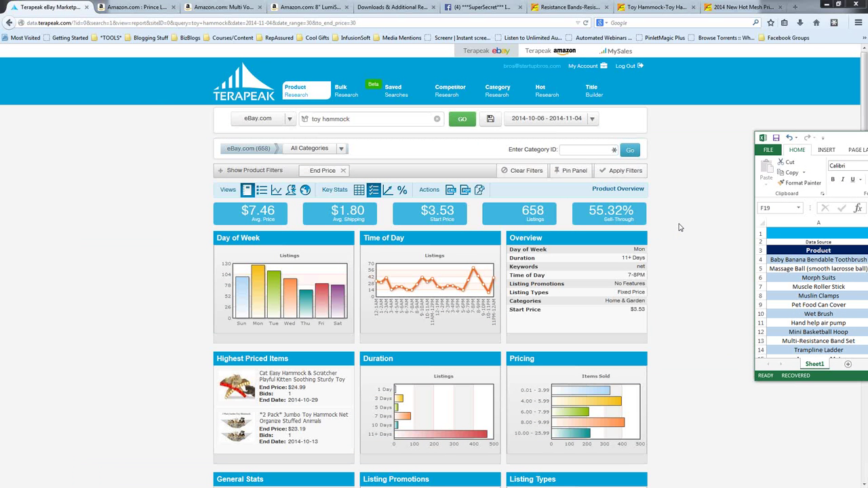The width and height of the screenshot is (868, 488).
Task: Open a new browser tab
Action: click(795, 7)
